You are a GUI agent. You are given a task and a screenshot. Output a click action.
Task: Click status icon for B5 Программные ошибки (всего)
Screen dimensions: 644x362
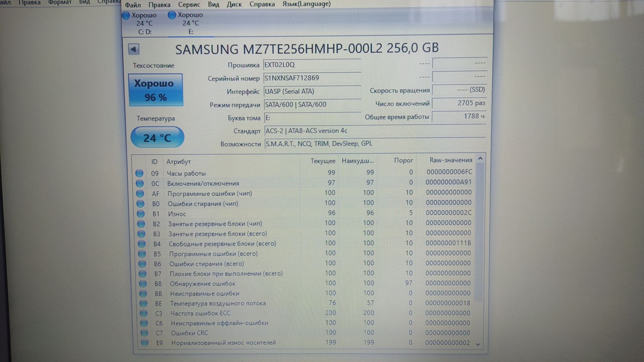pos(142,254)
